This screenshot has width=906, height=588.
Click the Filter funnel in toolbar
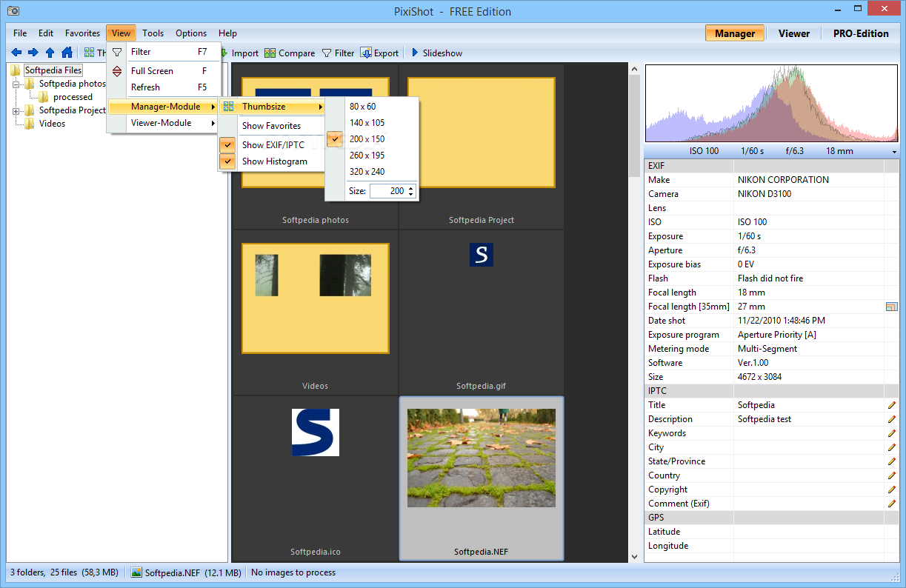pyautogui.click(x=338, y=53)
